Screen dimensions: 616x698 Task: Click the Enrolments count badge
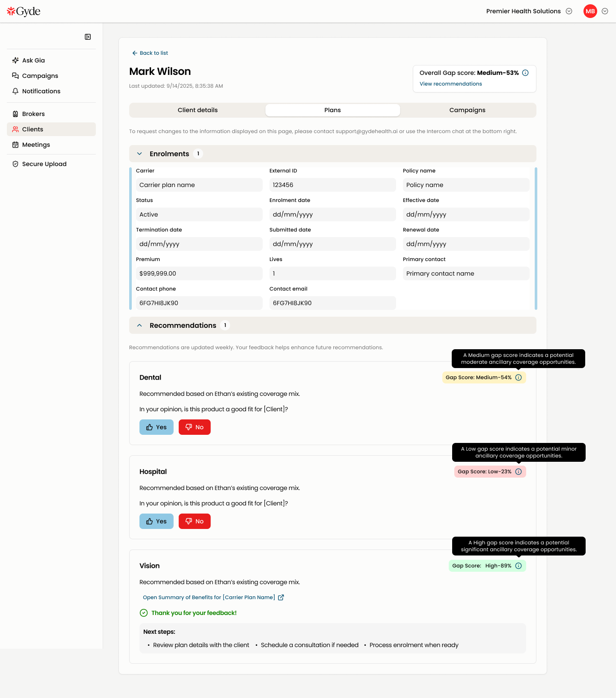click(x=198, y=154)
